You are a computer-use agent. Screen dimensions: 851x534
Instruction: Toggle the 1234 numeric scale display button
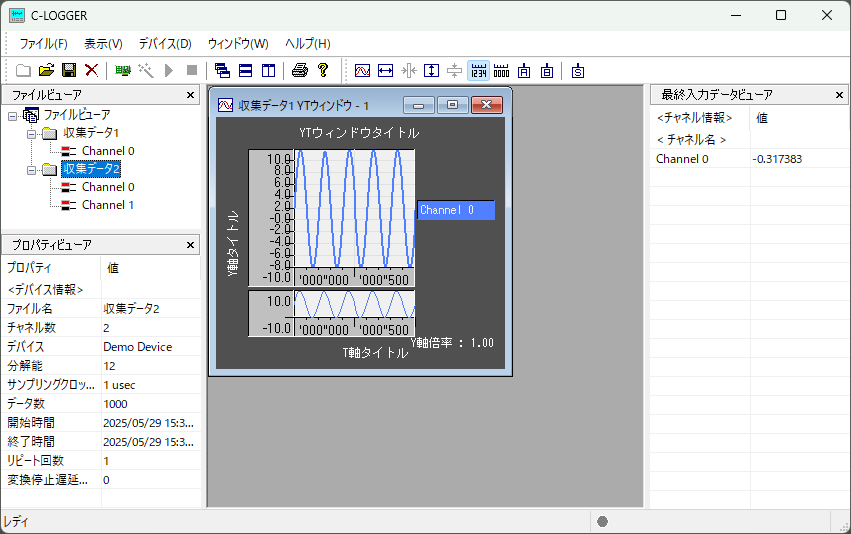coord(478,70)
